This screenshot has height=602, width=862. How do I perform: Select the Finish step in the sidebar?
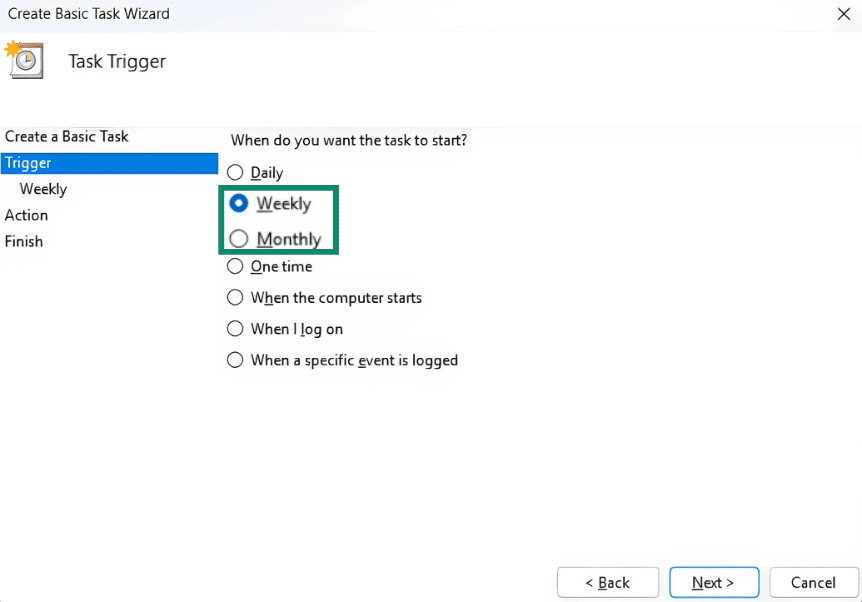coord(23,241)
